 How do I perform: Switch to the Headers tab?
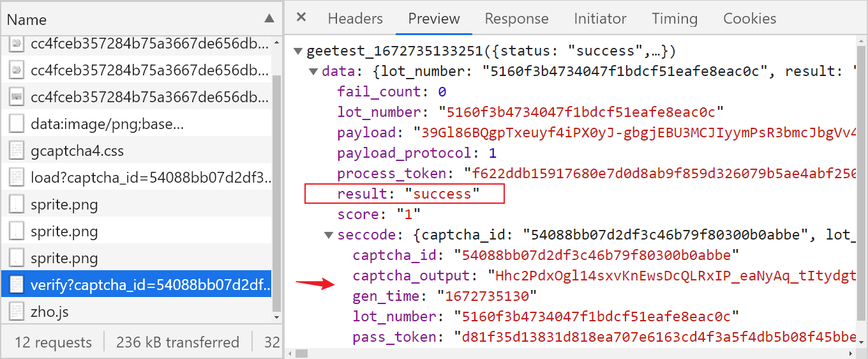355,19
